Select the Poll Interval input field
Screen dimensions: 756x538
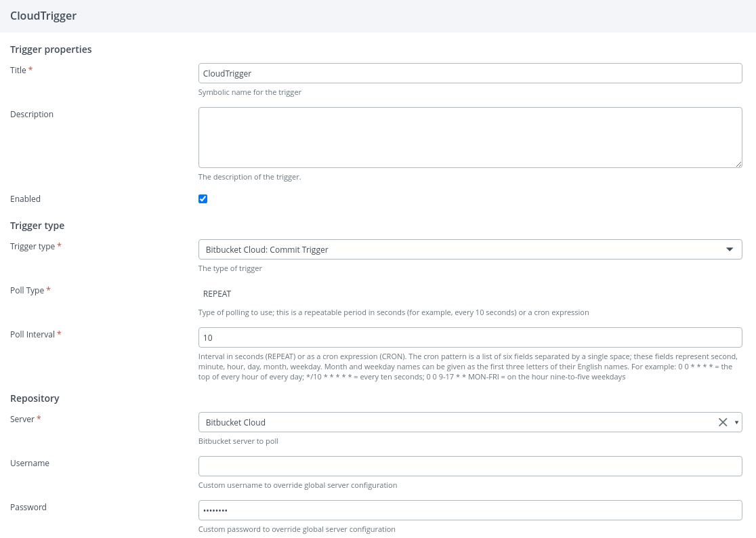469,337
